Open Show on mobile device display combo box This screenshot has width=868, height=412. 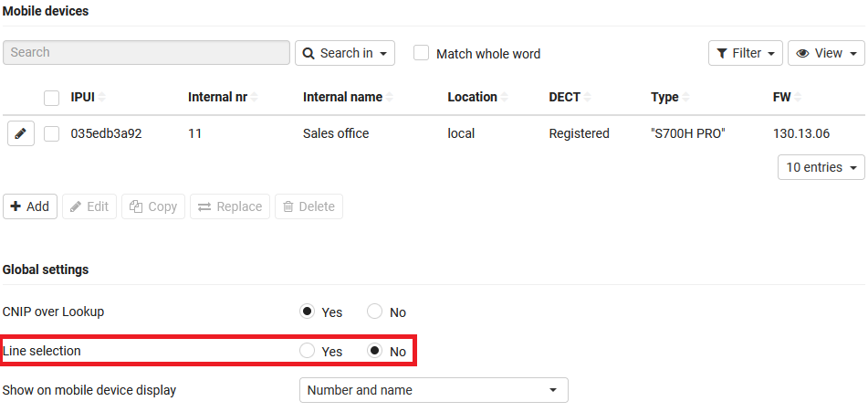(x=434, y=390)
